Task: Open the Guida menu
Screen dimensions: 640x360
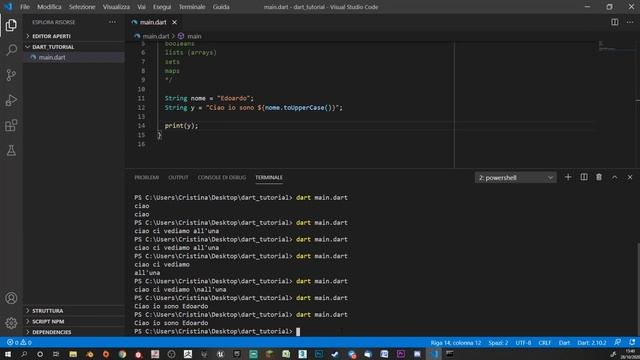Action: pos(221,7)
